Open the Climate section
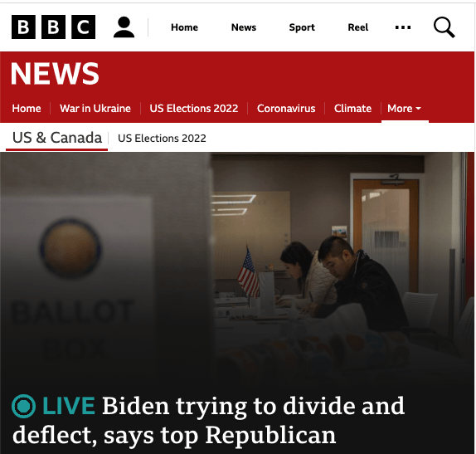 tap(352, 109)
